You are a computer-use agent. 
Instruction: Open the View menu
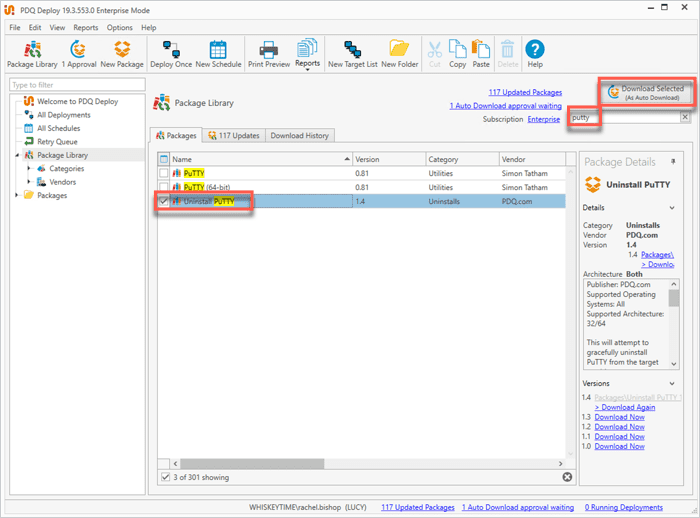[57, 28]
